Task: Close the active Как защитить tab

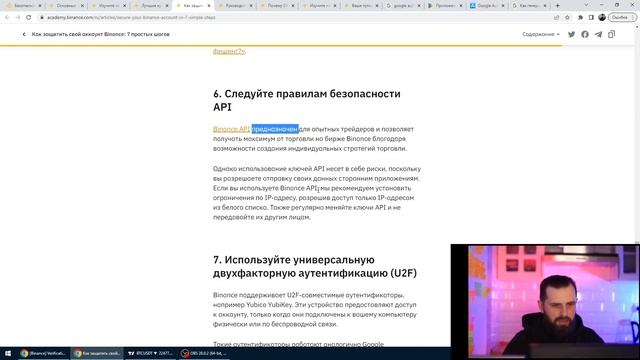Action: pos(209,6)
